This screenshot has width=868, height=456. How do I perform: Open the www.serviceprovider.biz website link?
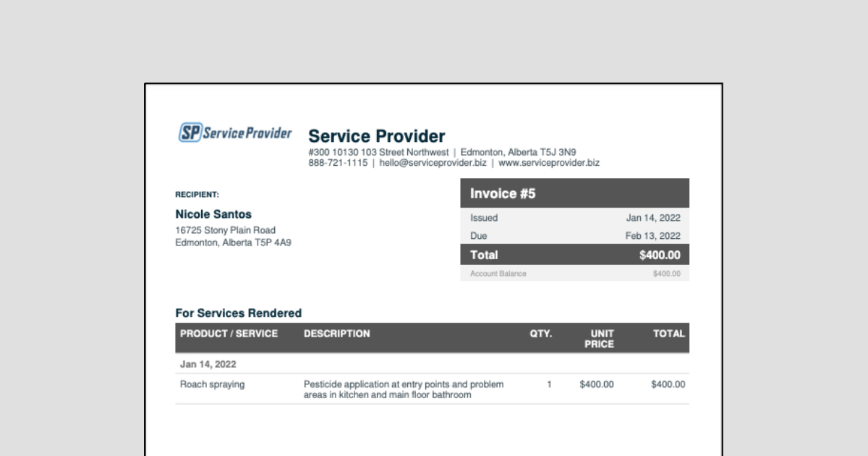pyautogui.click(x=549, y=163)
